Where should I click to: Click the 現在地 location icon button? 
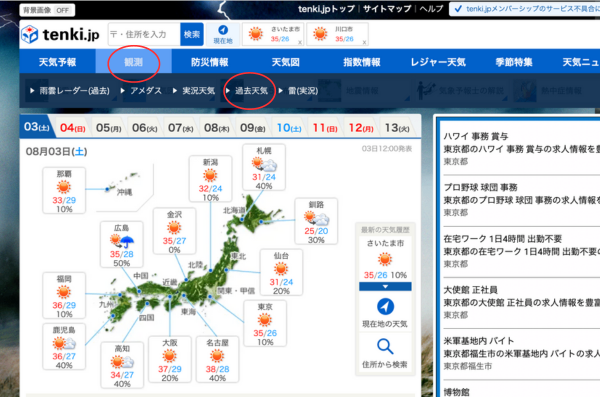click(x=223, y=34)
